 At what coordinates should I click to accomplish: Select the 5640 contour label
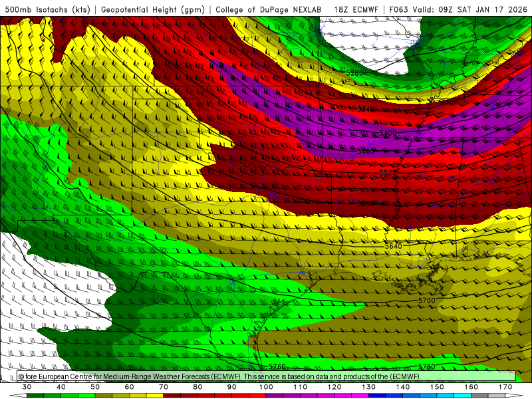tap(393, 246)
